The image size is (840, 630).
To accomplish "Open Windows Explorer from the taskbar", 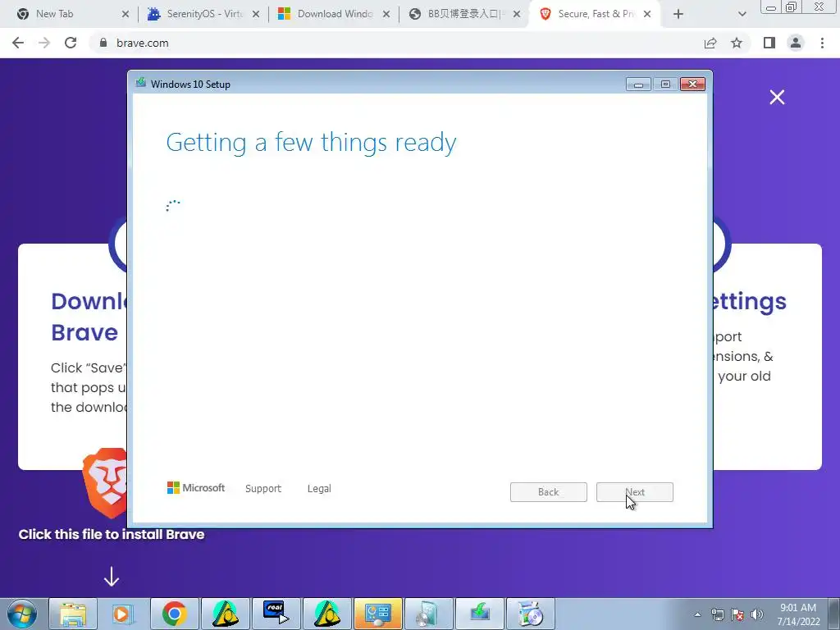I will click(x=73, y=614).
